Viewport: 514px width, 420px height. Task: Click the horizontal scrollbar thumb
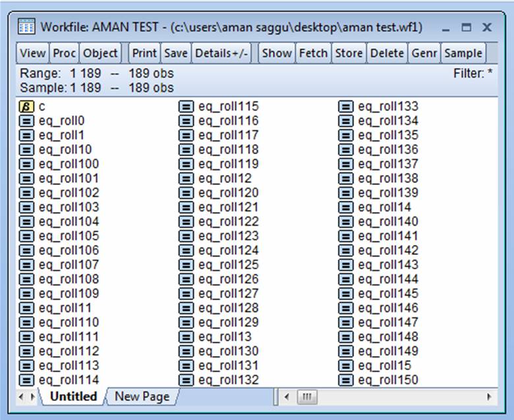click(x=307, y=397)
